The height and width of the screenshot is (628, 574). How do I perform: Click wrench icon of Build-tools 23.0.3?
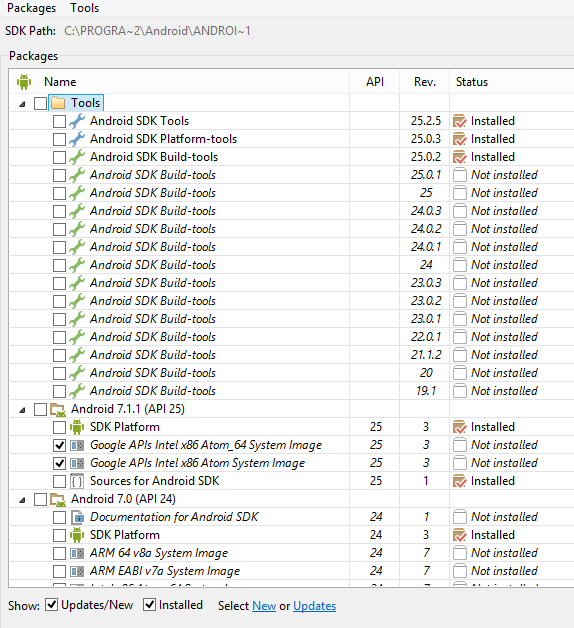tap(77, 283)
